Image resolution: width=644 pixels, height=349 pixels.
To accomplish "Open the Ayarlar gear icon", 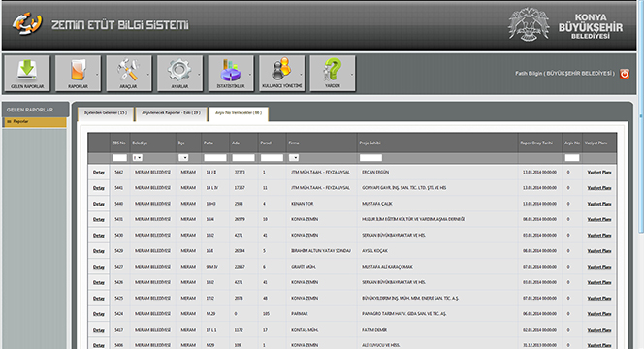I will pos(179,73).
